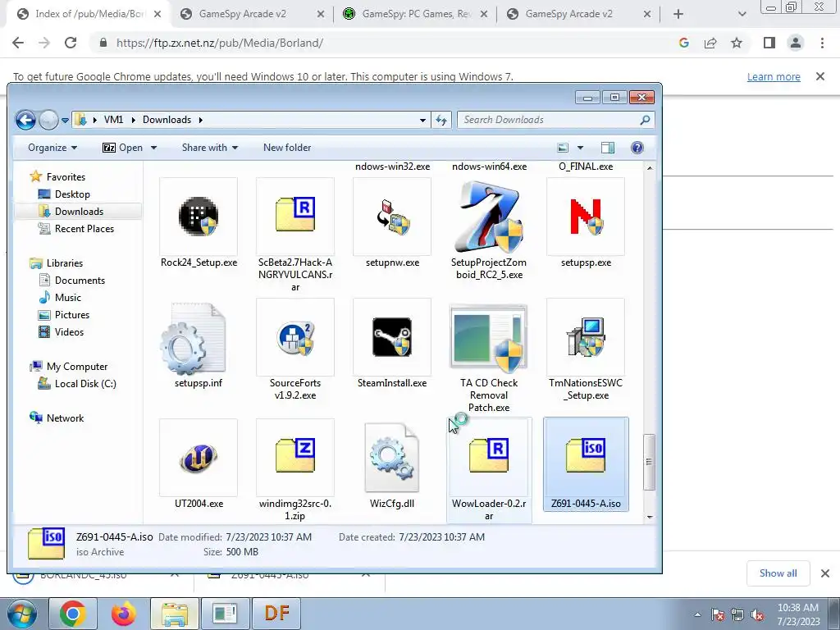Select ScBeta2.7Hack-ANGRYVULCANS.rar archive icon
The height and width of the screenshot is (630, 840).
(x=295, y=217)
